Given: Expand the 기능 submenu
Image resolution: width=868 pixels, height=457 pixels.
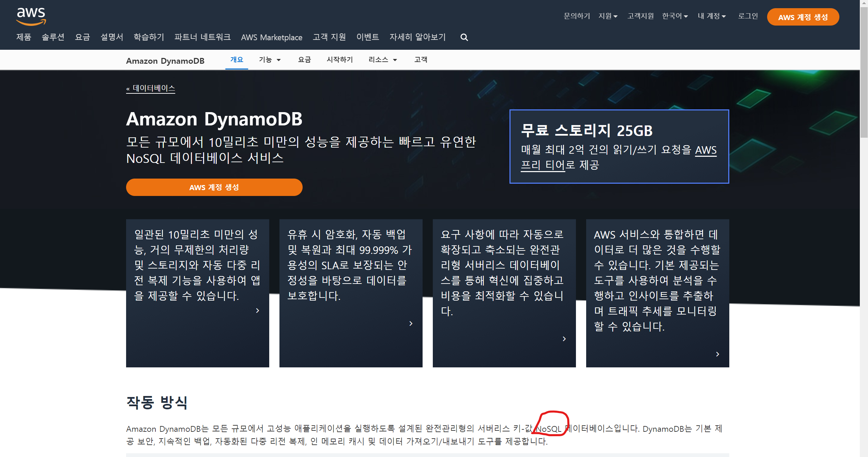Looking at the screenshot, I should (x=270, y=60).
